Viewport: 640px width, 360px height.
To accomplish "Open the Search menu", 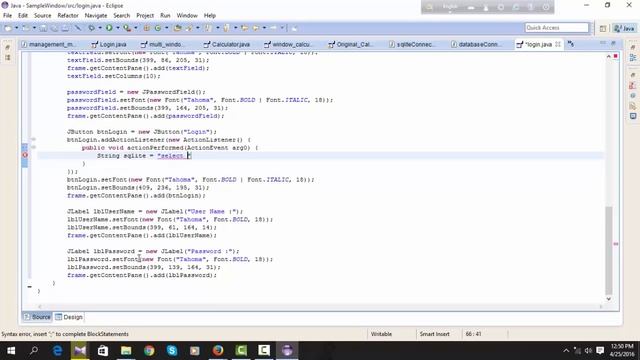I will [x=122, y=16].
